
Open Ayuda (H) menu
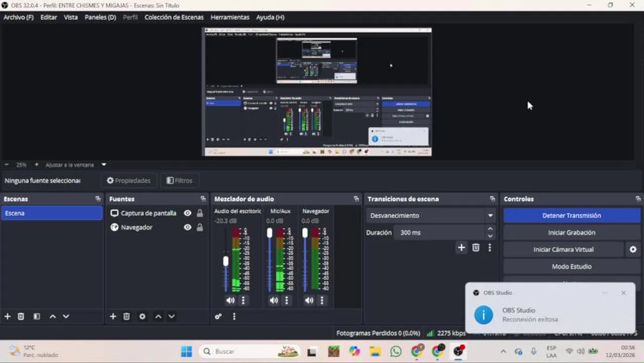click(x=270, y=17)
